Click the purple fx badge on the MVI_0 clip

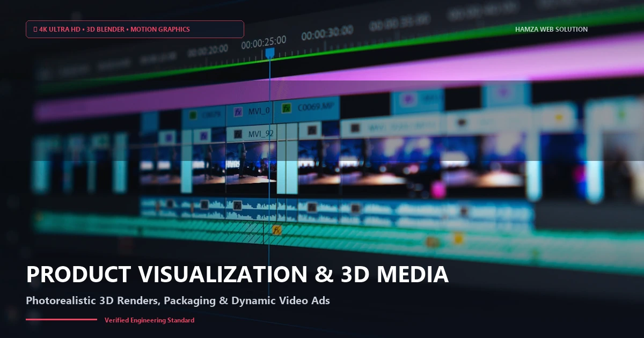[x=238, y=112]
